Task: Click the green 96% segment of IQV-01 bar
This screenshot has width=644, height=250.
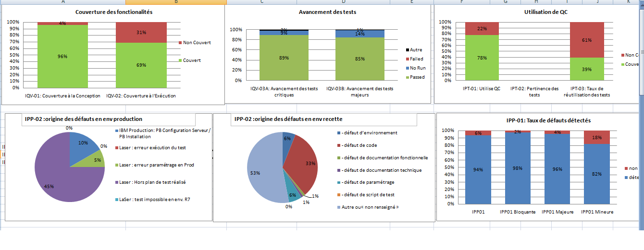Action: click(x=62, y=56)
